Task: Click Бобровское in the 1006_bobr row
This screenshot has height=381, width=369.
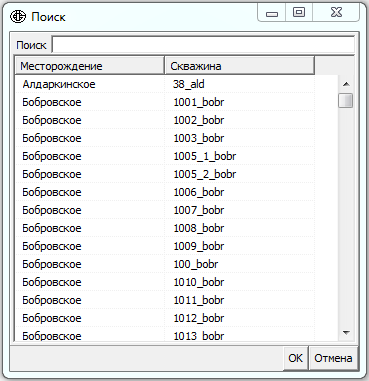Action: pyautogui.click(x=52, y=192)
